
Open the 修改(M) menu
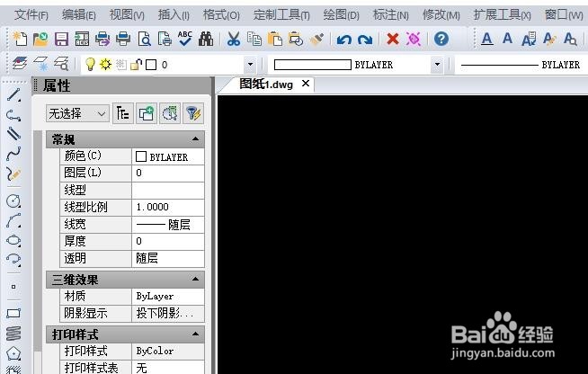tap(441, 15)
